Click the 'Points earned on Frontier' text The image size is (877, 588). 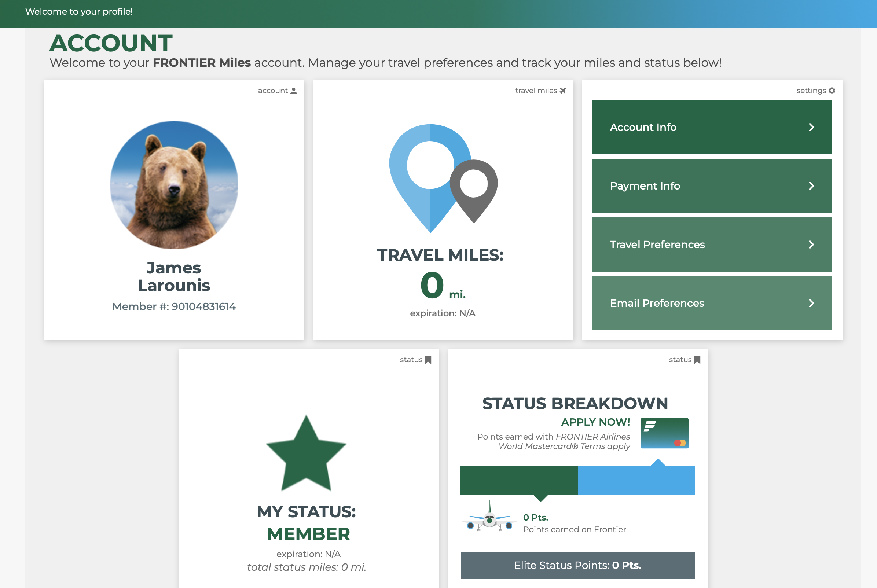tap(575, 529)
